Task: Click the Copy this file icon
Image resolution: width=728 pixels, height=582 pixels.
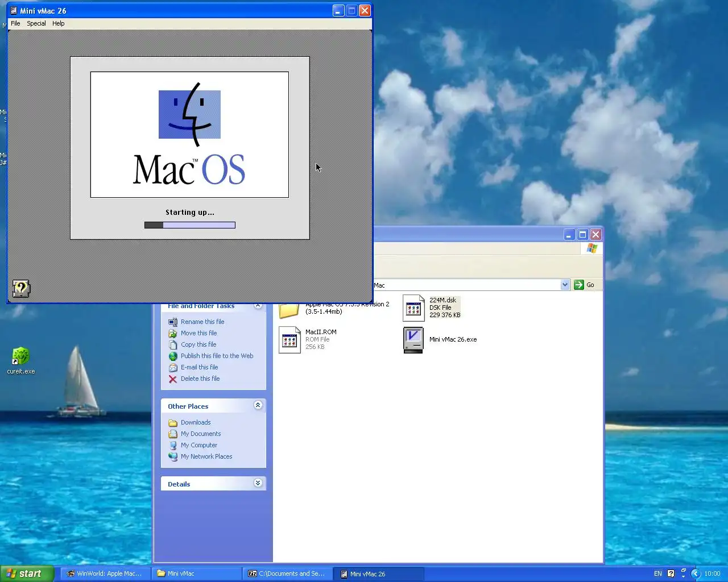Action: (x=173, y=345)
